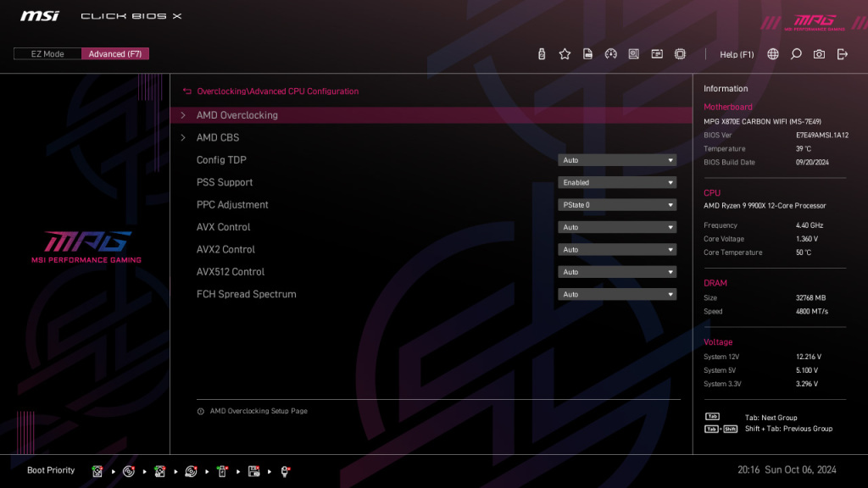Open the Favorites star menu

coord(565,53)
